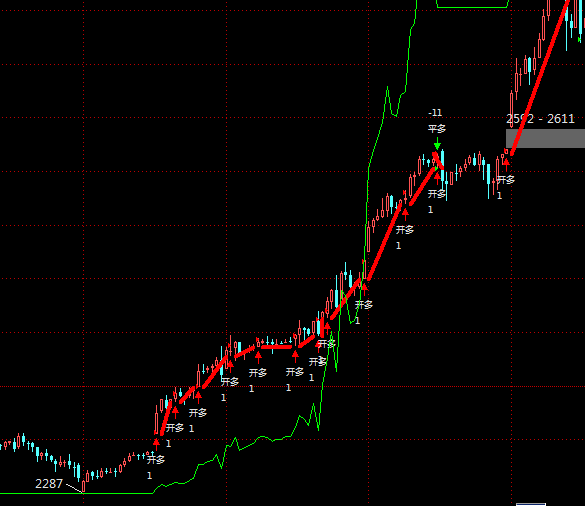The width and height of the screenshot is (585, 506).
Task: Select the "-11" profit label
Action: click(435, 113)
